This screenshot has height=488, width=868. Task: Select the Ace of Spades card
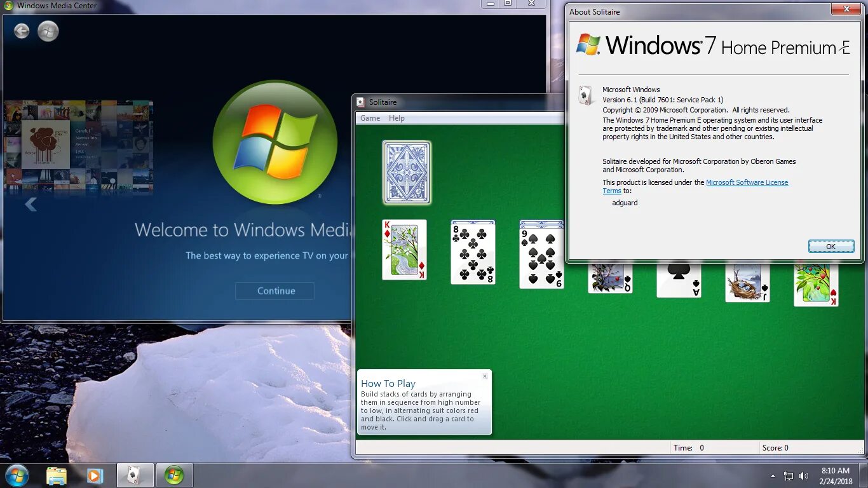tap(679, 281)
